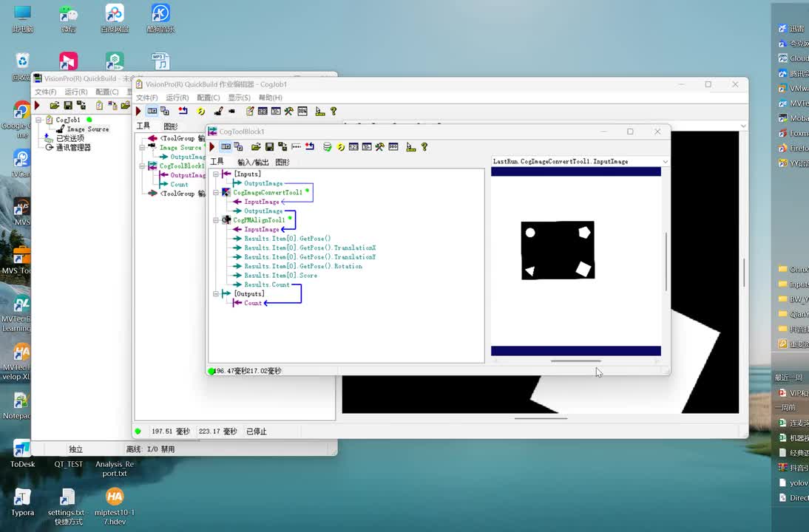Viewport: 809px width, 532px height.
Task: Click the save floppy icon in CogToolBlock1 toolbar
Action: 269,147
